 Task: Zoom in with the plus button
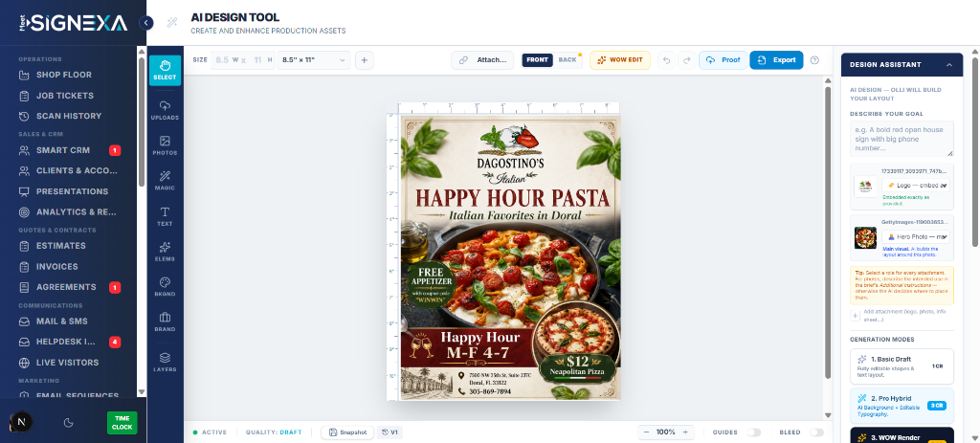click(x=685, y=432)
